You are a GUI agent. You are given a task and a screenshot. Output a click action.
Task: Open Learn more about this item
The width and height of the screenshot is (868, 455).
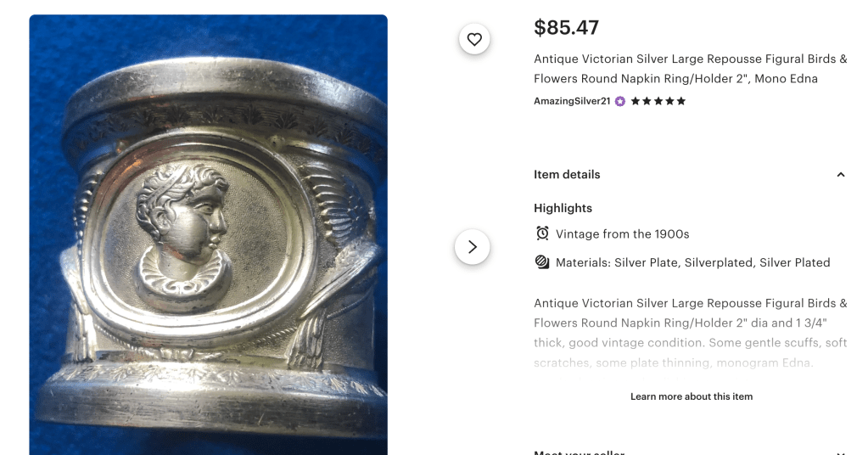(x=691, y=396)
